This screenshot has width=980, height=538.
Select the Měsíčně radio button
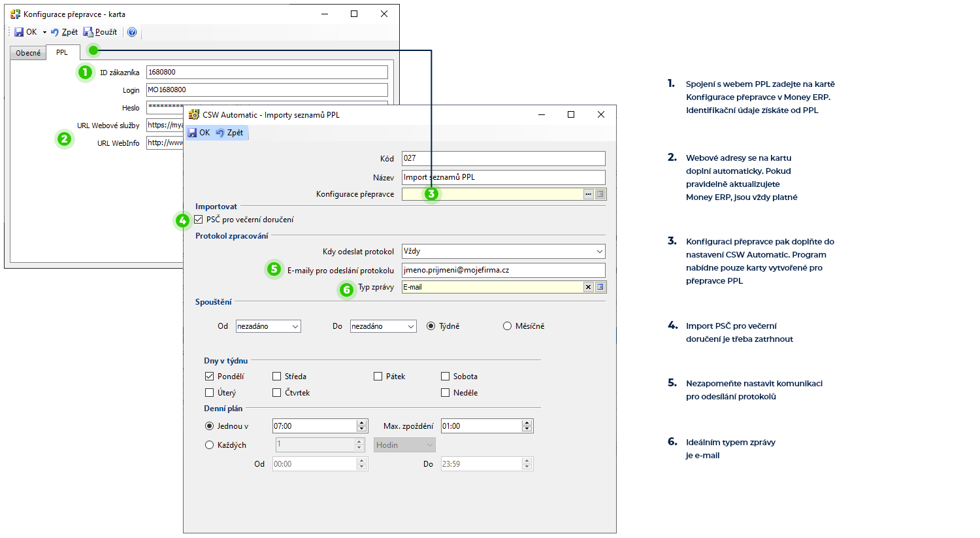click(507, 326)
